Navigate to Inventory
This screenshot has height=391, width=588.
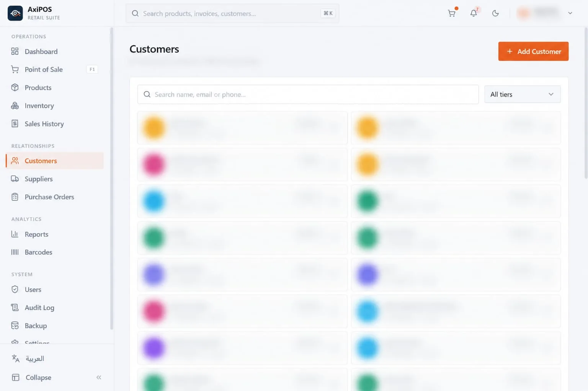point(55,106)
